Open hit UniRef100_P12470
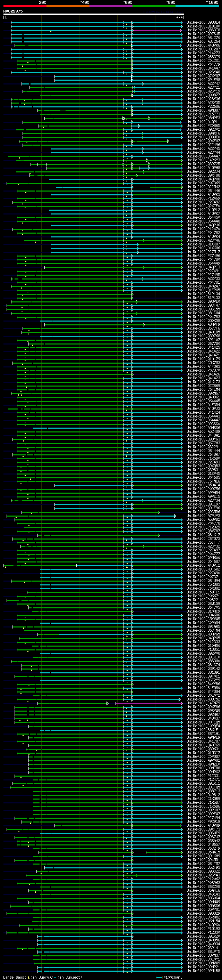The height and width of the screenshot is (980, 222). 203,229
